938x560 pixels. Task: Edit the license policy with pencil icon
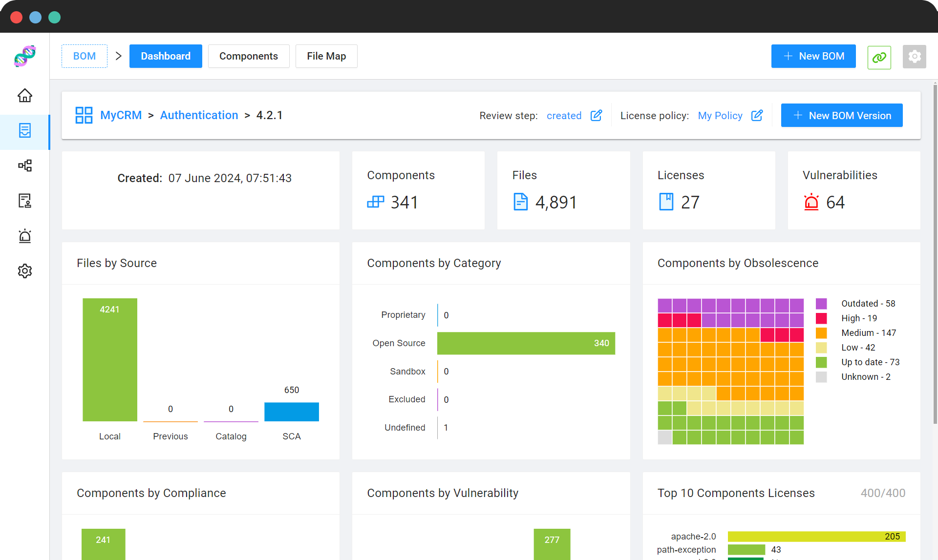coord(757,116)
